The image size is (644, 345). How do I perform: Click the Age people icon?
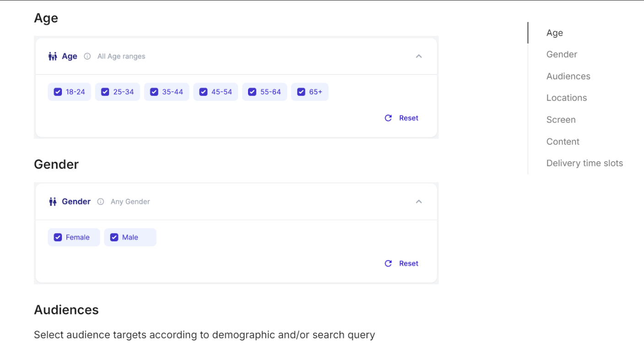tap(53, 56)
